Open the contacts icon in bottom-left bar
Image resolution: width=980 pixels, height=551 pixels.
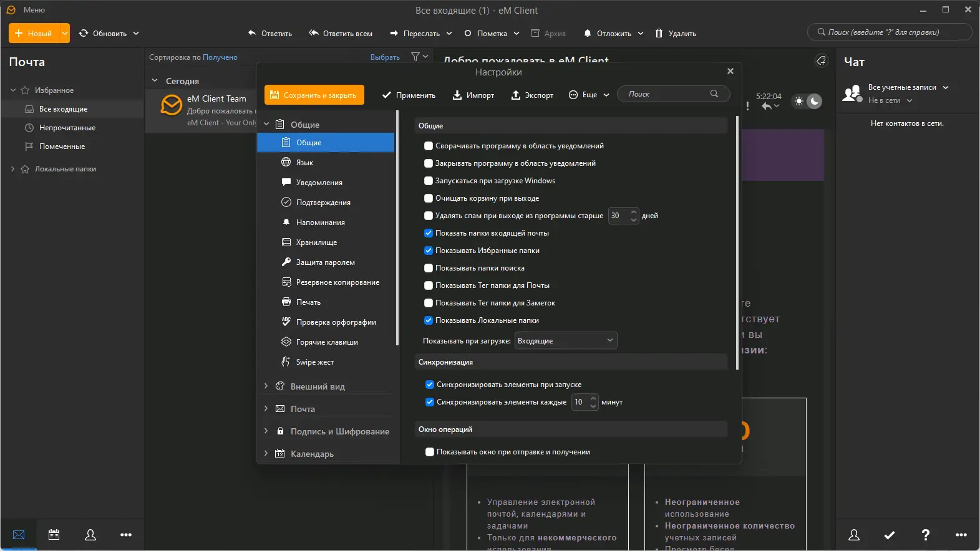pos(90,535)
